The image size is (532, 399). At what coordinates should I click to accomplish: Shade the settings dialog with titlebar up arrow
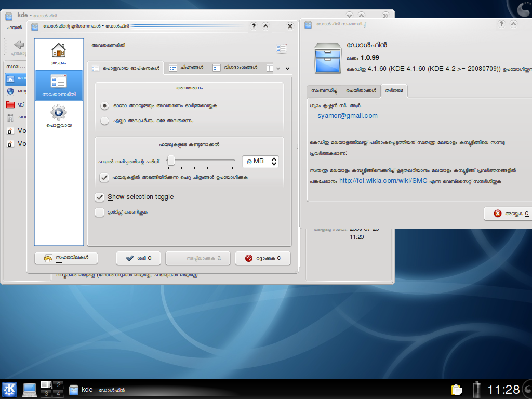tap(265, 26)
